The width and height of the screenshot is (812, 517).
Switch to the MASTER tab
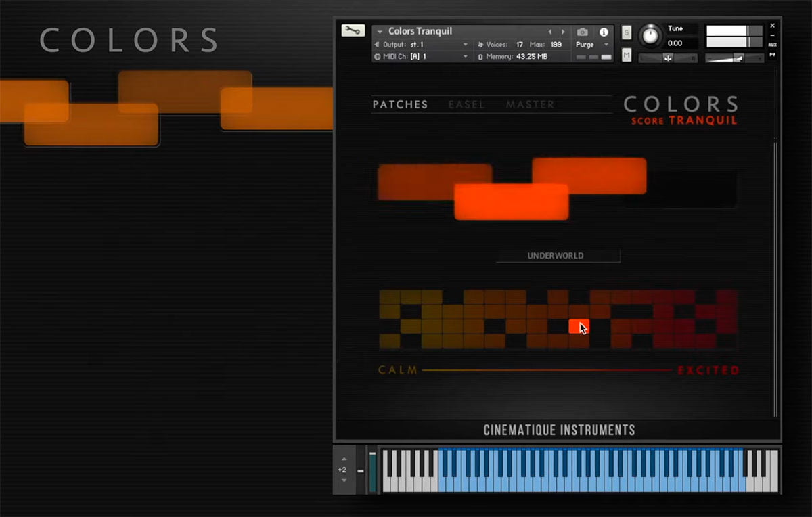[531, 104]
